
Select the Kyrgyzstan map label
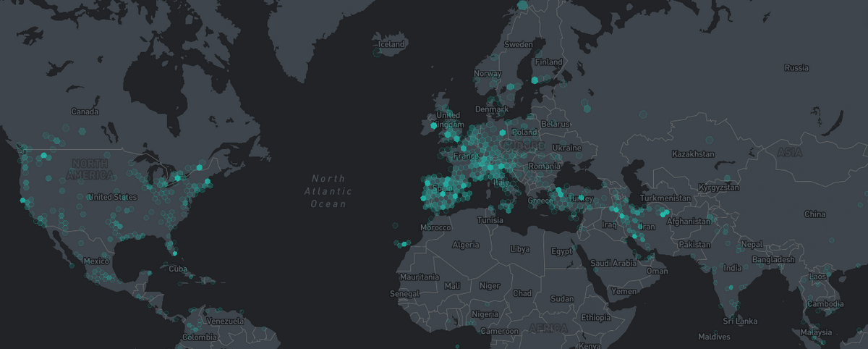click(x=718, y=188)
